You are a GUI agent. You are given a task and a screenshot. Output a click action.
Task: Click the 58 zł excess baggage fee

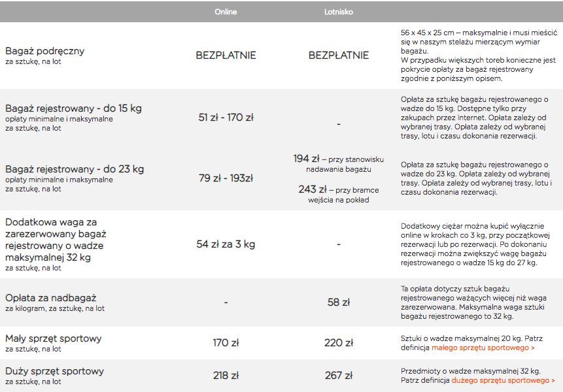click(x=338, y=302)
